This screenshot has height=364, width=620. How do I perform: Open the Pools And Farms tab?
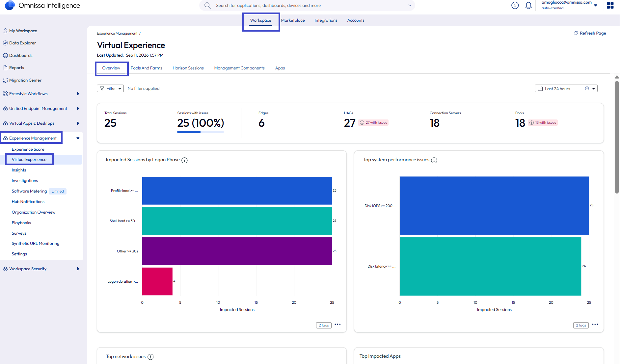[146, 68]
